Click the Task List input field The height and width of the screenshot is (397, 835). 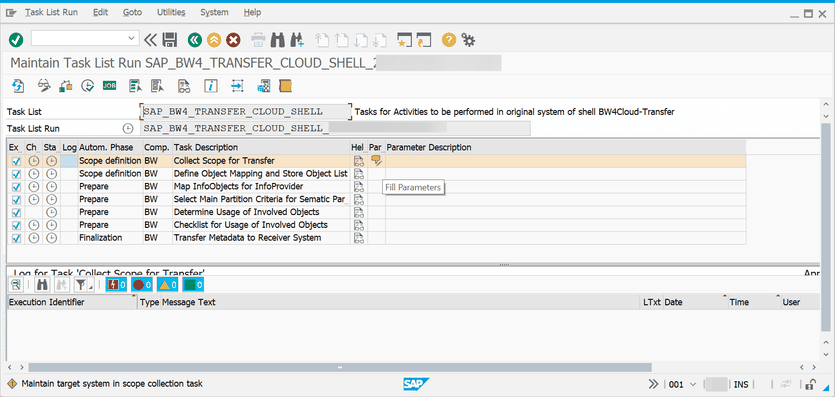tap(245, 112)
